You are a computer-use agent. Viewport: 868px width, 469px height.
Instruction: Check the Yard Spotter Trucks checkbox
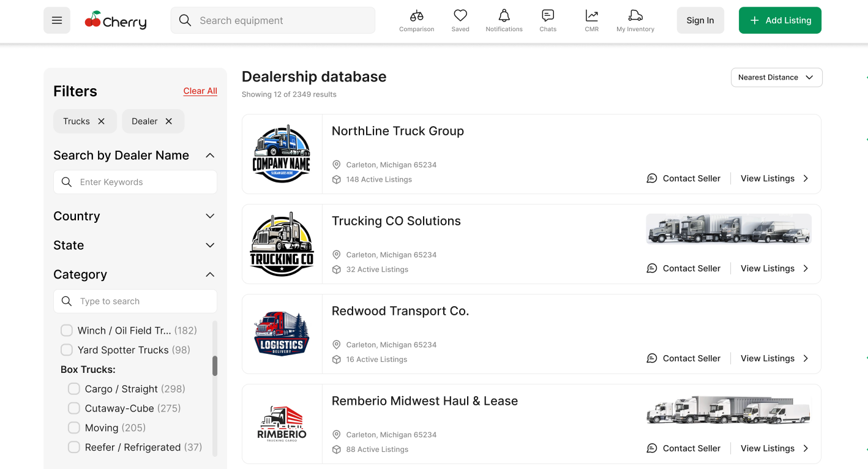tap(67, 350)
